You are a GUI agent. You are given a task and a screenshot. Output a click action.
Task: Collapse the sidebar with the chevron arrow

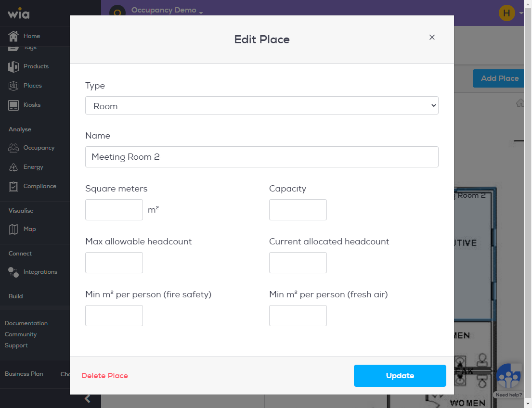(x=88, y=398)
